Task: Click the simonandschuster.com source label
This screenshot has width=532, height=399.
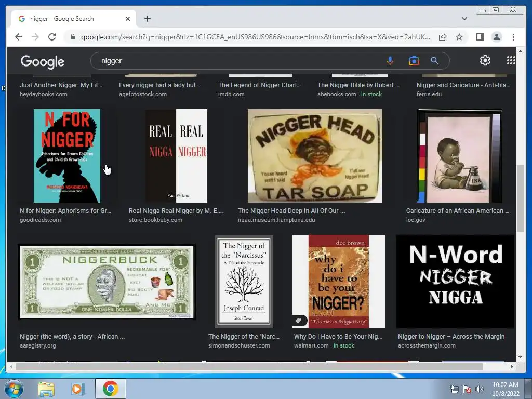Action: click(239, 345)
